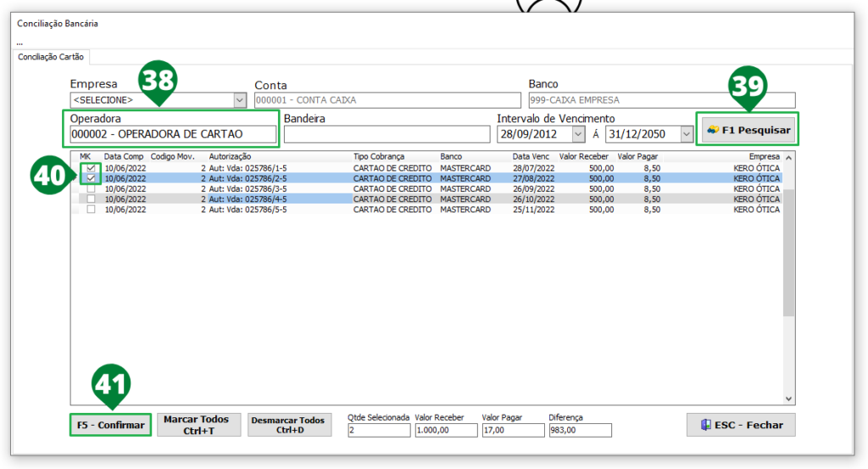The width and height of the screenshot is (868, 469).
Task: Click the Data Comp column header
Action: (x=124, y=157)
